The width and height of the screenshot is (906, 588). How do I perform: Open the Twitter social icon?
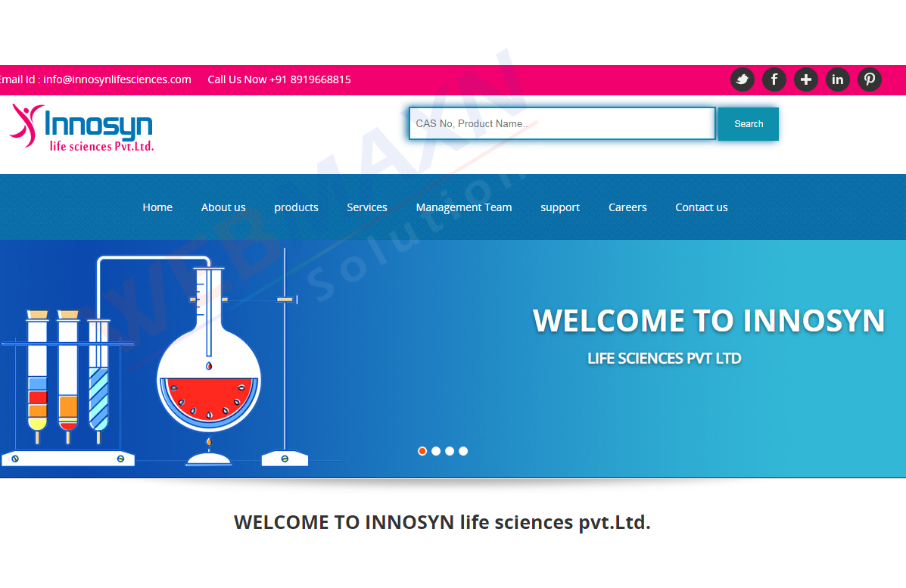click(x=743, y=79)
